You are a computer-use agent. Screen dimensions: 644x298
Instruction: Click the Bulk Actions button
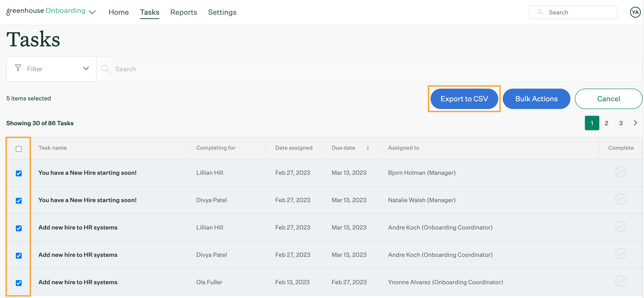coord(536,99)
